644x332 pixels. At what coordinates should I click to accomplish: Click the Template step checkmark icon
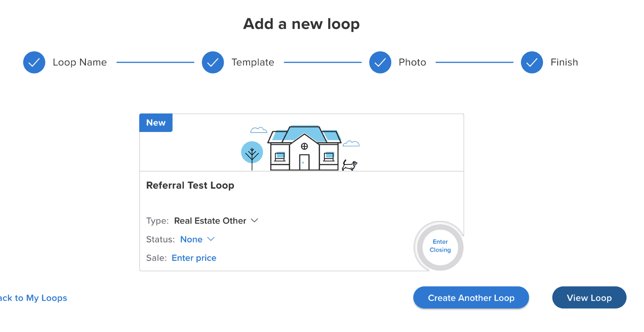click(x=213, y=62)
